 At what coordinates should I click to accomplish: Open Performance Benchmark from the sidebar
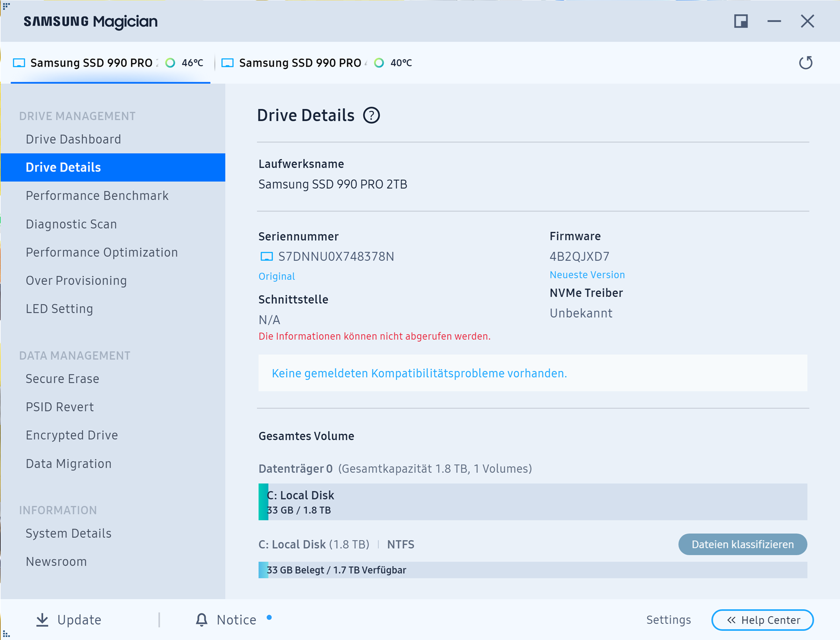[97, 196]
